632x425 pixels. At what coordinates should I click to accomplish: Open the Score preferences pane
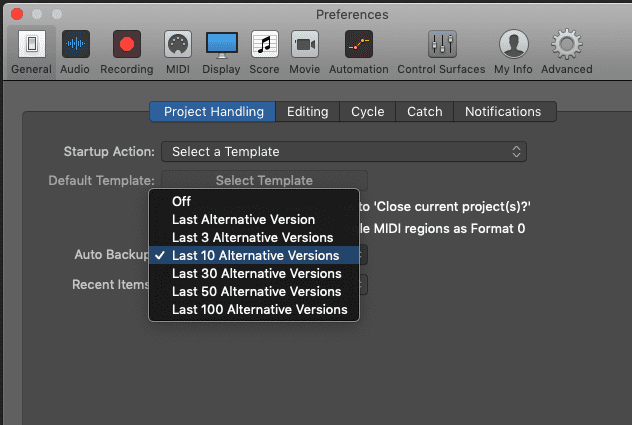click(x=264, y=52)
